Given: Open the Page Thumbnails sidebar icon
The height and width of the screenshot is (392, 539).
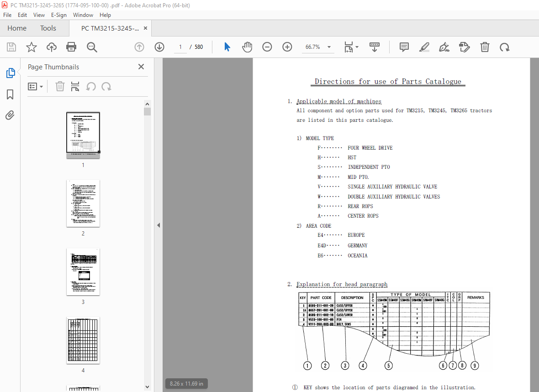Looking at the screenshot, I should [11, 73].
